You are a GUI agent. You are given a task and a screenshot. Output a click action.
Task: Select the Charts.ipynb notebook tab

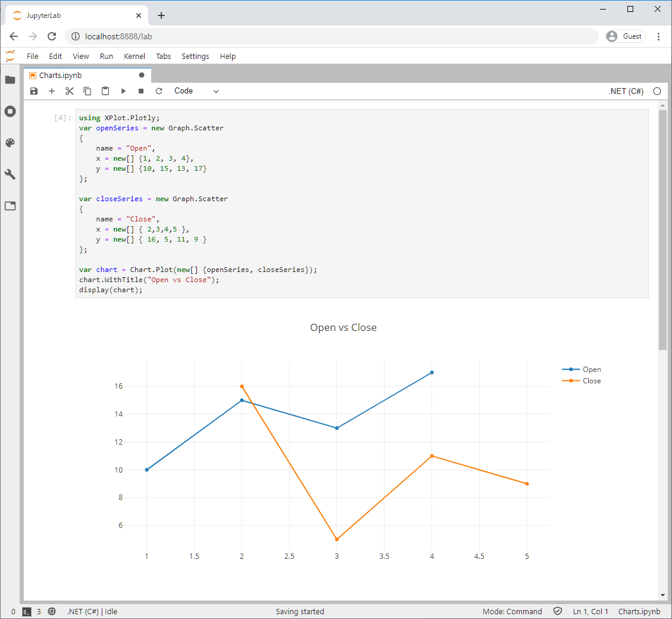87,75
